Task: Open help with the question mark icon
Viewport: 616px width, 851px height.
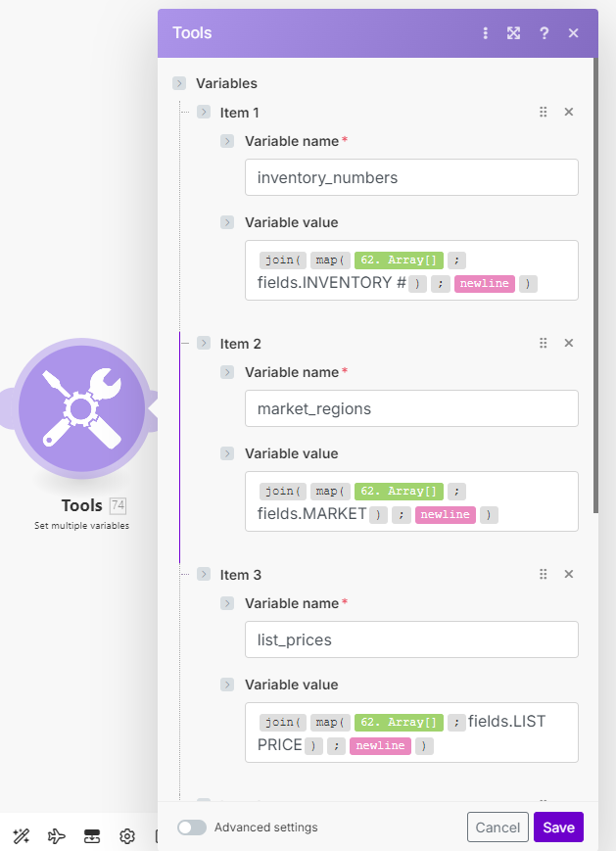Action: (x=545, y=33)
